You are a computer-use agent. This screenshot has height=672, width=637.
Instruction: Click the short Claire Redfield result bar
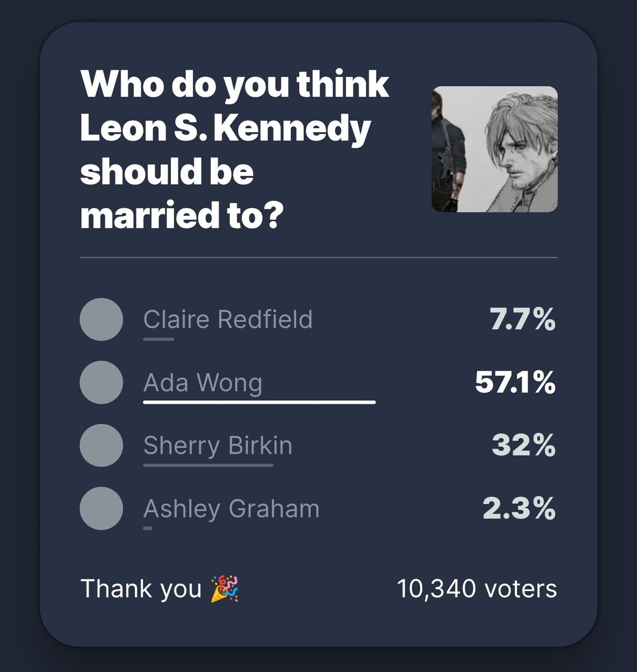[x=159, y=339]
